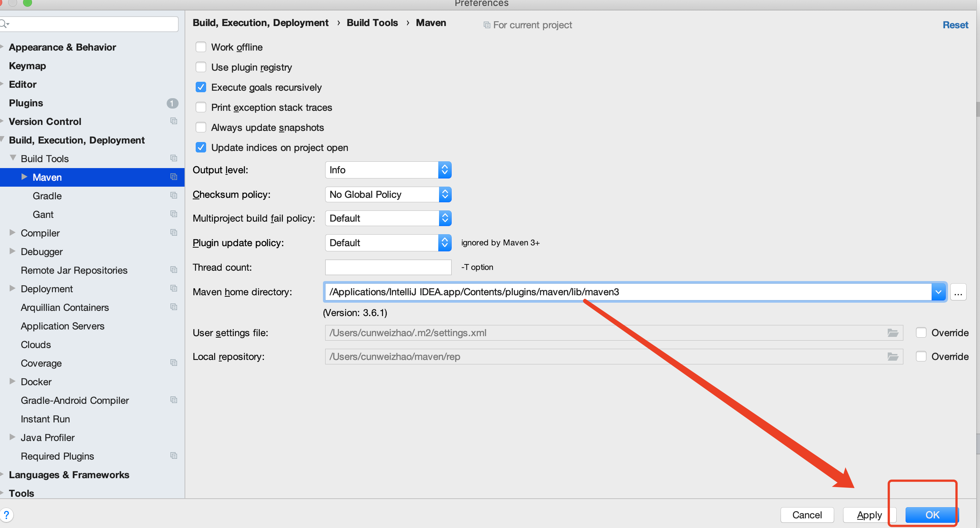Open Remote Jar Repositories settings page
Image resolution: width=980 pixels, height=528 pixels.
[74, 270]
